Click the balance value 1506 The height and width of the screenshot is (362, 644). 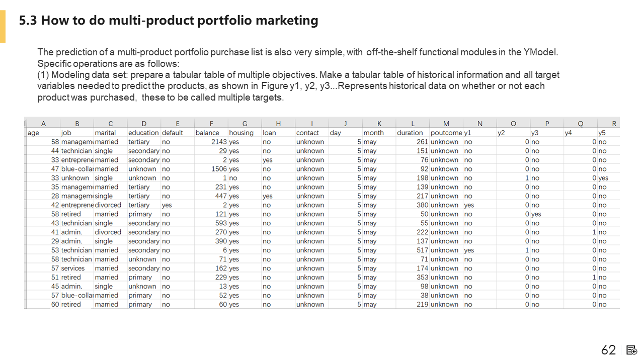[217, 169]
